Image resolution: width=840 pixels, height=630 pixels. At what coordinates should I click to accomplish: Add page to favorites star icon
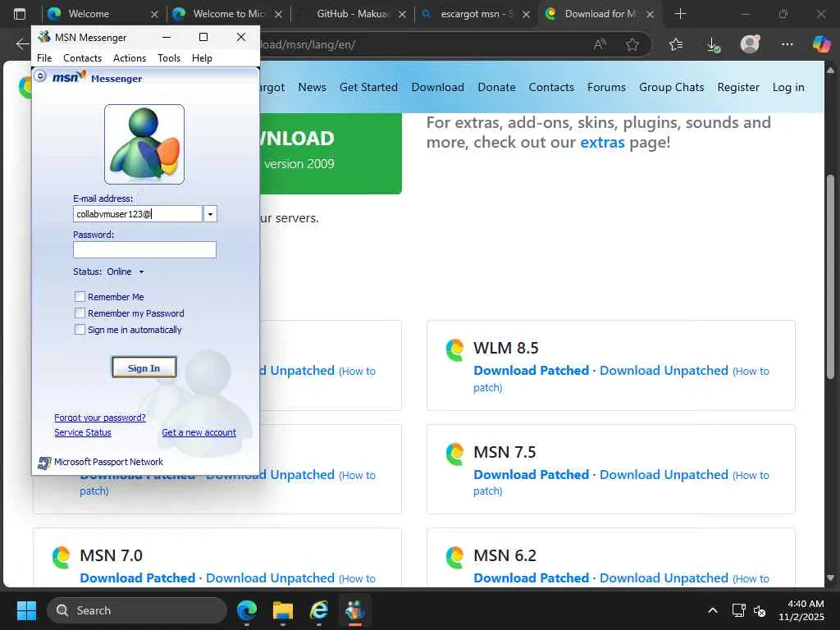click(632, 44)
